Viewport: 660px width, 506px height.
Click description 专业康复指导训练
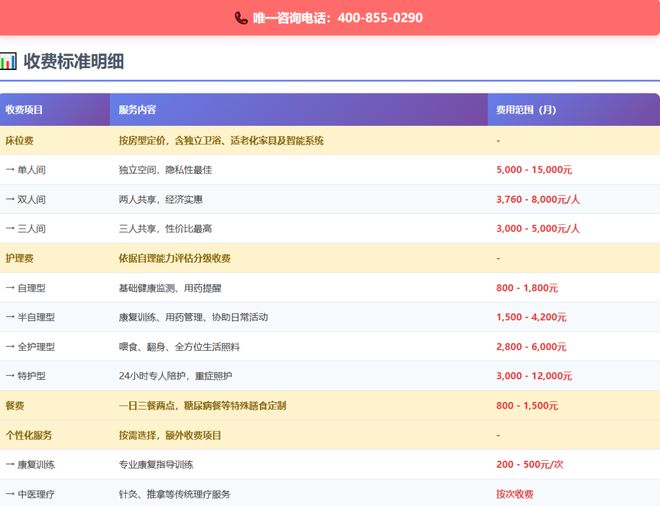click(156, 465)
